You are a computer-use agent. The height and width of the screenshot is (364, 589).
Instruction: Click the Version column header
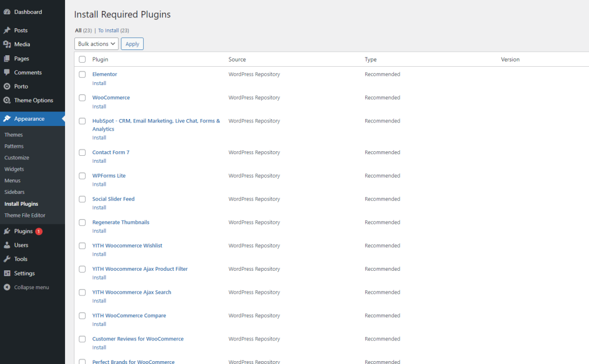[510, 59]
